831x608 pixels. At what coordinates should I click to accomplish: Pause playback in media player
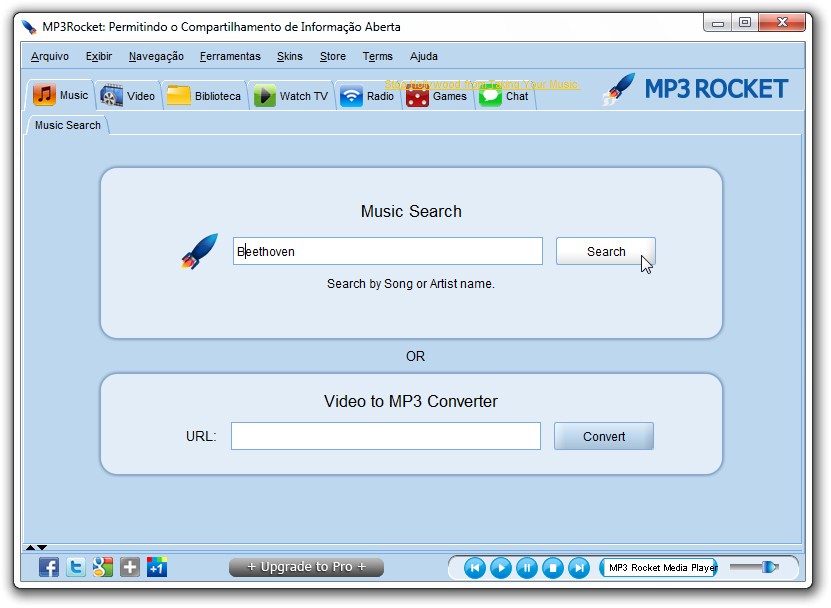[527, 568]
